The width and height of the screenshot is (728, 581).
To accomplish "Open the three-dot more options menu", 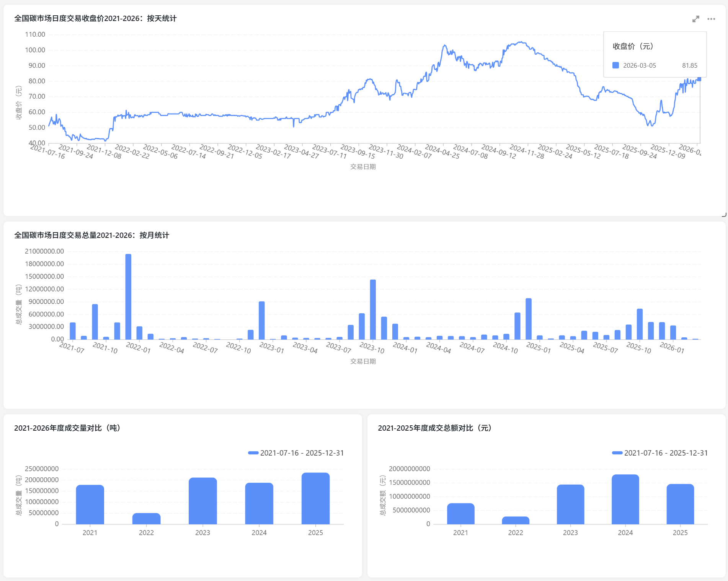I will (x=711, y=19).
